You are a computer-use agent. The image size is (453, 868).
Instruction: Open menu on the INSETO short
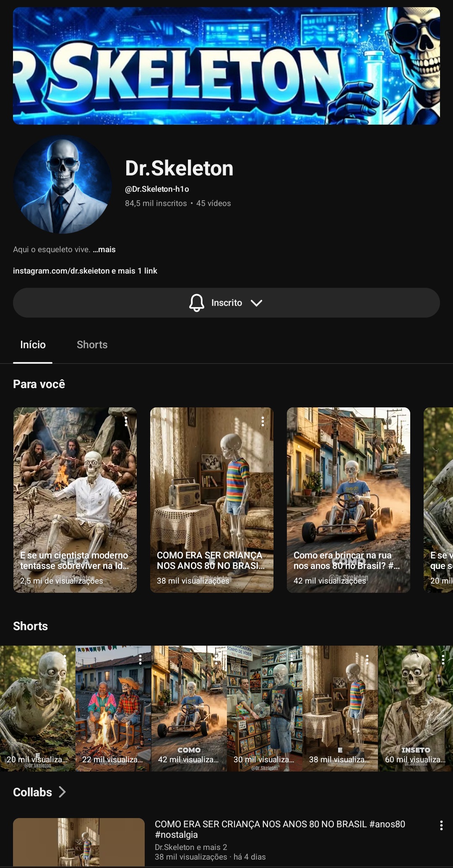[x=443, y=659]
